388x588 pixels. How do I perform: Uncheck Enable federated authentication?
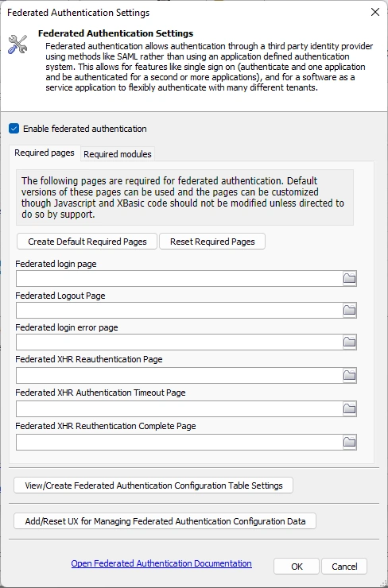pyautogui.click(x=14, y=129)
